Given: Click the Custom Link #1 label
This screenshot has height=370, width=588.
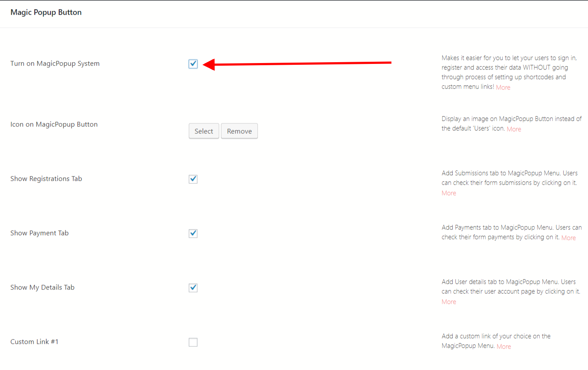Looking at the screenshot, I should coord(34,341).
